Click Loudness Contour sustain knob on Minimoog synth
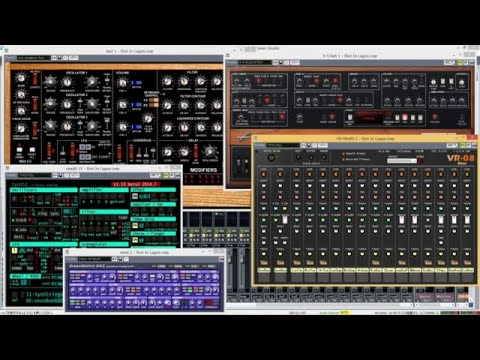This screenshot has height=360, width=480. (x=201, y=127)
